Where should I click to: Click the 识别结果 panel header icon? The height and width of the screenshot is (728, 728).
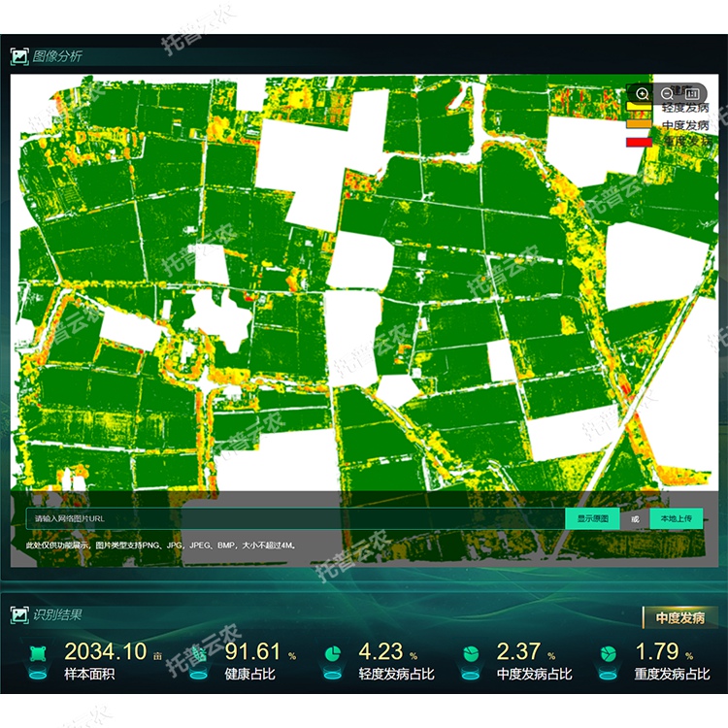point(19,614)
